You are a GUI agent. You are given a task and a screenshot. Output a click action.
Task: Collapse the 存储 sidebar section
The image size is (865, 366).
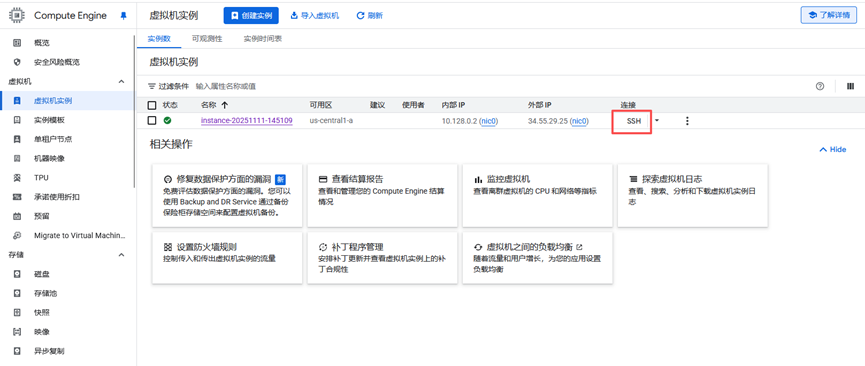(x=122, y=255)
